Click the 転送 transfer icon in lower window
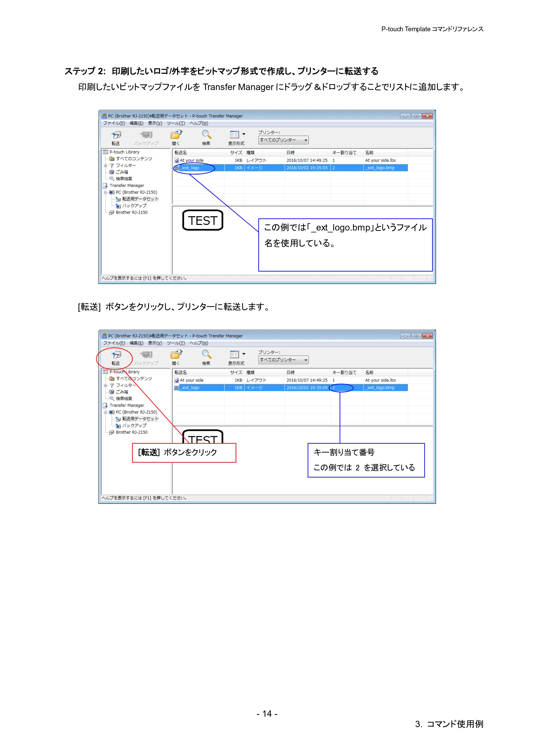The height and width of the screenshot is (756, 534). pyautogui.click(x=116, y=355)
